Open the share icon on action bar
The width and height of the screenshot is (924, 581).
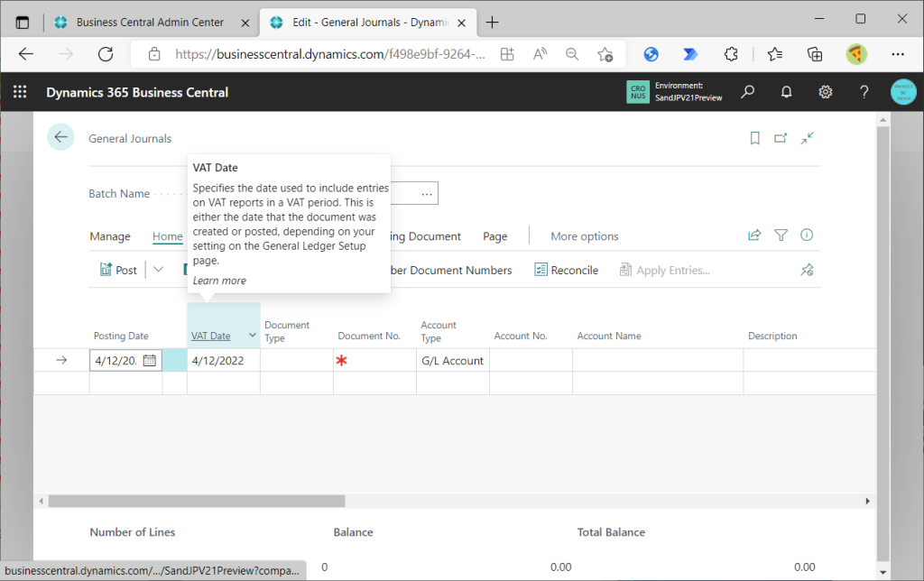(754, 235)
